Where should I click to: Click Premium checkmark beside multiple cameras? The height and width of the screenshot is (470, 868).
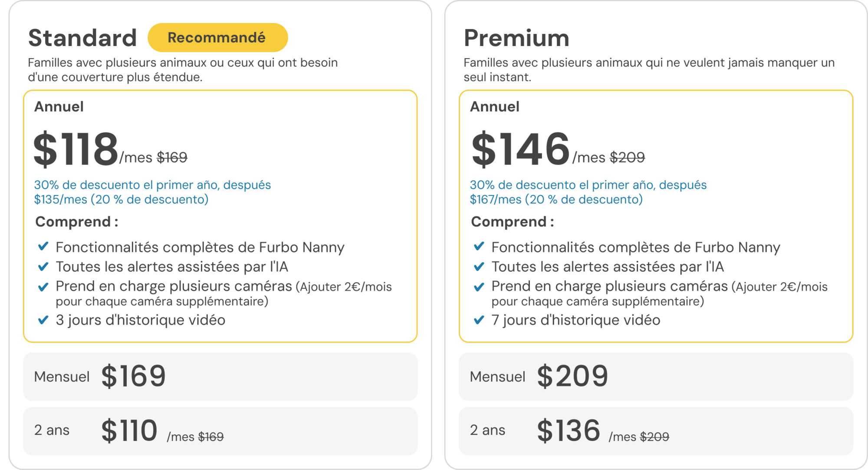click(479, 287)
